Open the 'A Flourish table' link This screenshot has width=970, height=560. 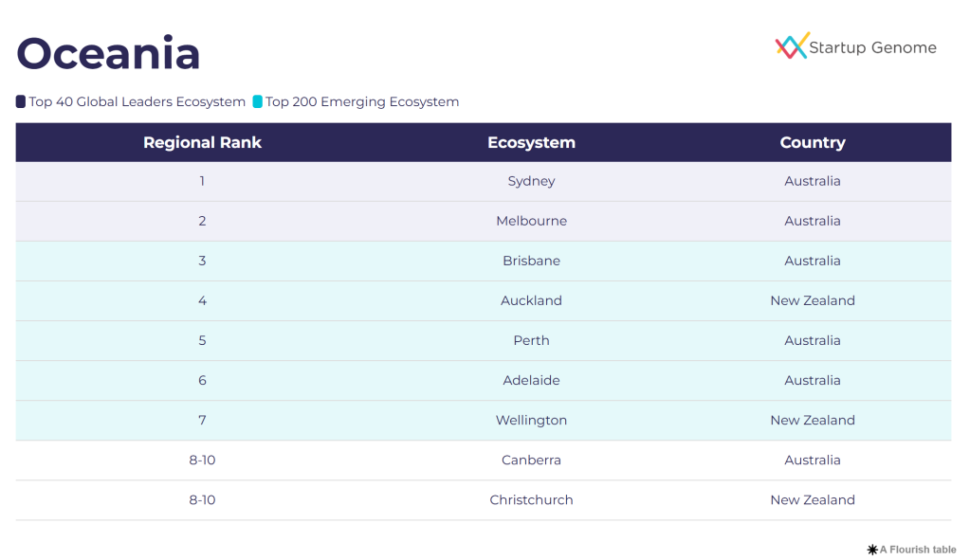pos(918,550)
